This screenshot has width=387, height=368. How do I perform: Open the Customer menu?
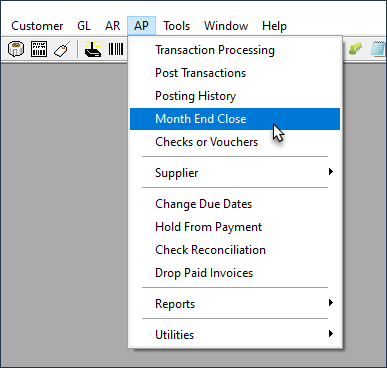[37, 26]
